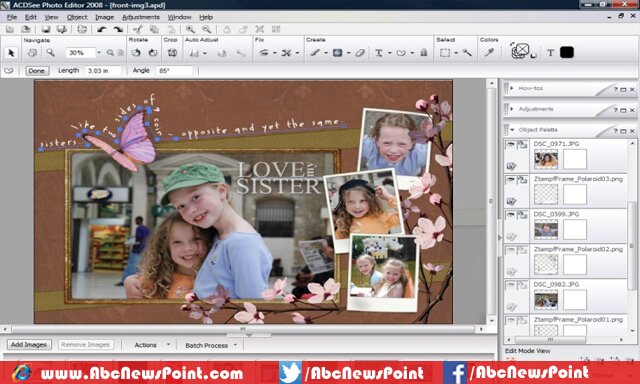
Task: Toggle visibility of DSC_0599.JPG layer
Action: tap(510, 215)
